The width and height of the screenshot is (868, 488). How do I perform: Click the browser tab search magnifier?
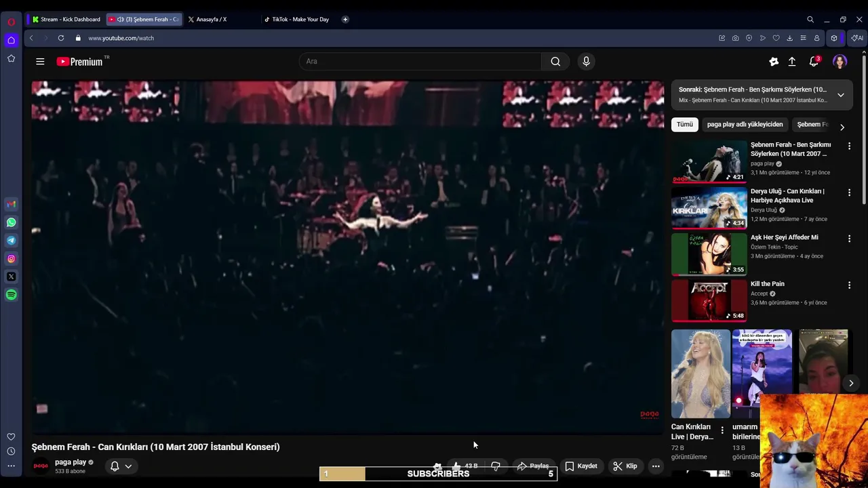tap(810, 20)
